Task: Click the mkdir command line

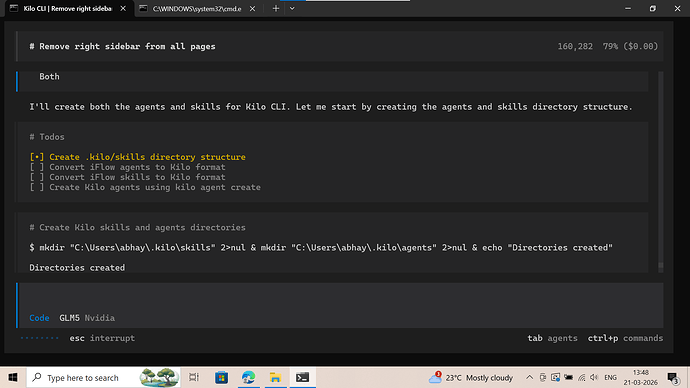Action: (321, 248)
